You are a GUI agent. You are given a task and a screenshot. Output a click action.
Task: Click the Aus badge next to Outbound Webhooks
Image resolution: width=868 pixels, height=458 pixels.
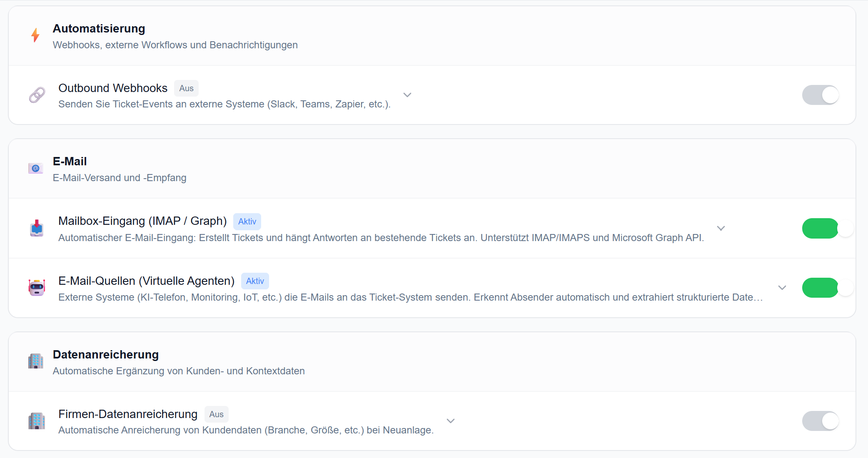click(x=186, y=88)
